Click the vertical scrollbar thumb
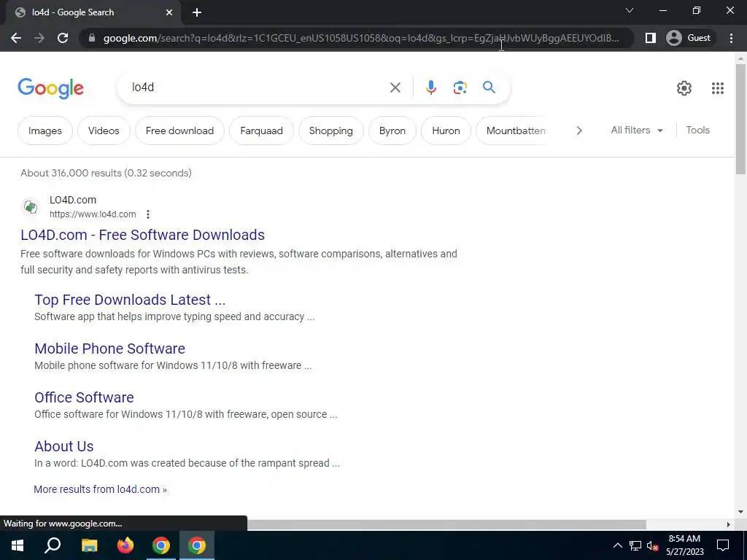Screen dimensions: 747x560 (740, 119)
